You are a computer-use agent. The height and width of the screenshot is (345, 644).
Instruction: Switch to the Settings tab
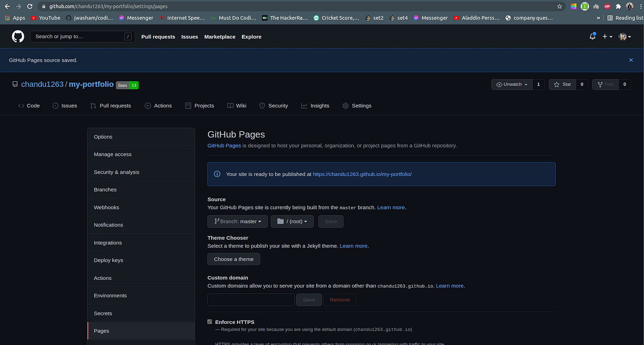coord(357,106)
